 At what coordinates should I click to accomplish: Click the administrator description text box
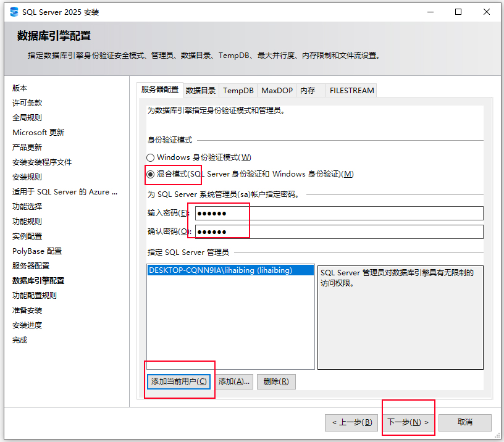pos(400,317)
